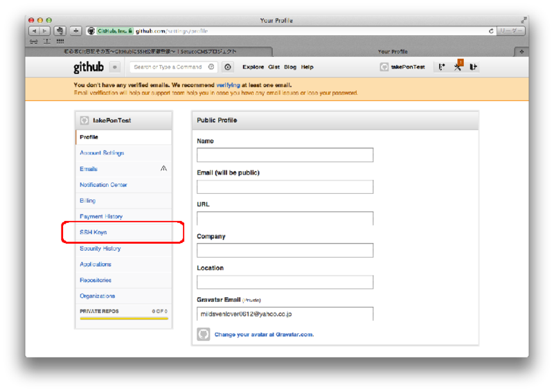Click the takePonTest avatar in header

384,66
